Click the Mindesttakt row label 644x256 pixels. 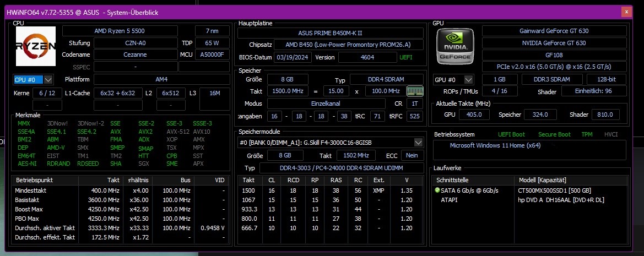[30, 190]
